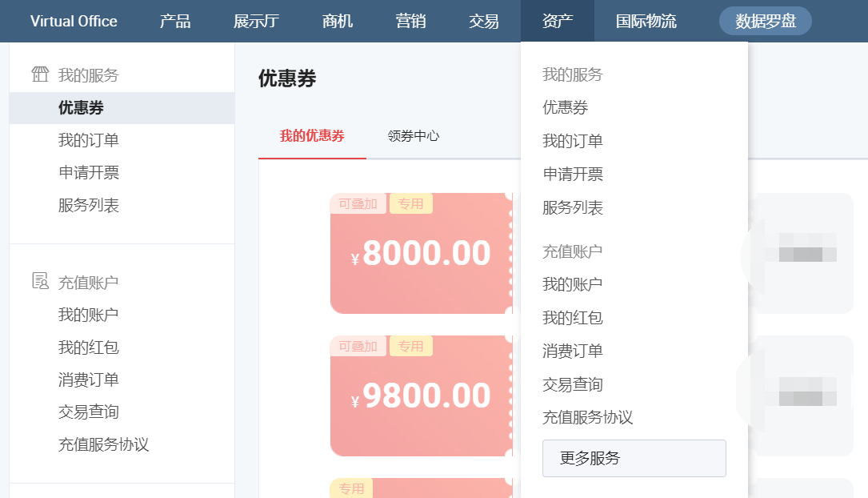Open 交易查询 in the left sidebar
The width and height of the screenshot is (868, 498).
click(x=89, y=412)
